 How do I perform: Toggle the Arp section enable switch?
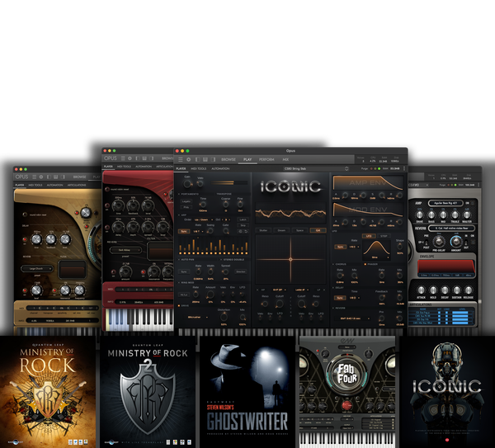[x=179, y=215]
